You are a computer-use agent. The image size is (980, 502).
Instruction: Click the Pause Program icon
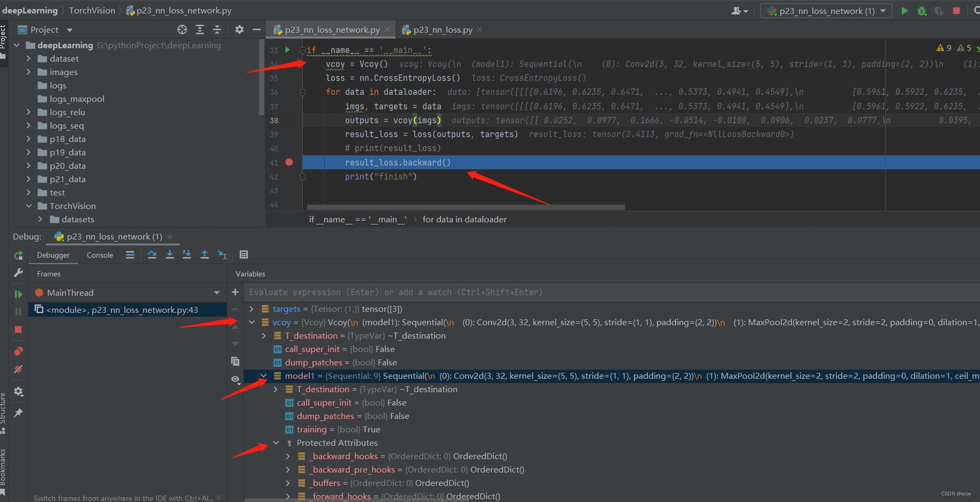pyautogui.click(x=18, y=311)
